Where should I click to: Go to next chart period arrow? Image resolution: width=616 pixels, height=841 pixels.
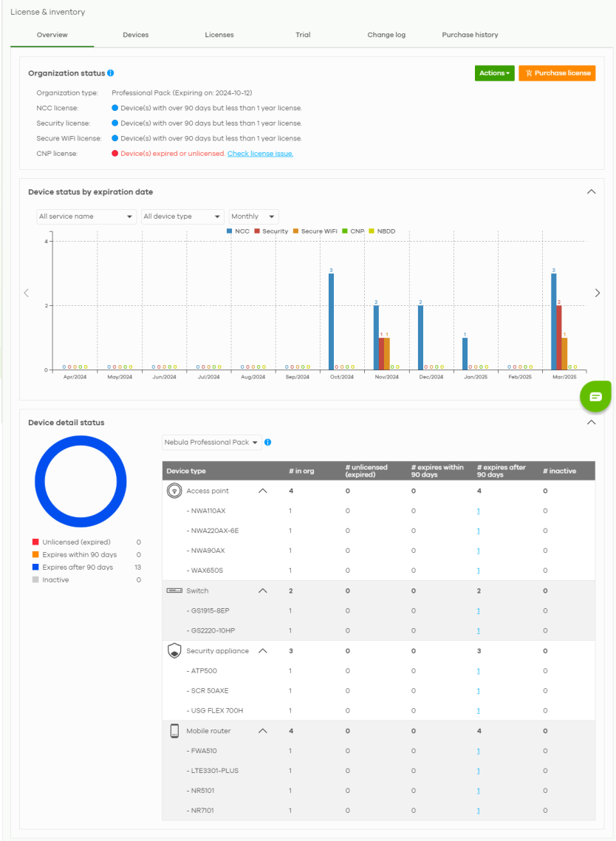point(598,293)
